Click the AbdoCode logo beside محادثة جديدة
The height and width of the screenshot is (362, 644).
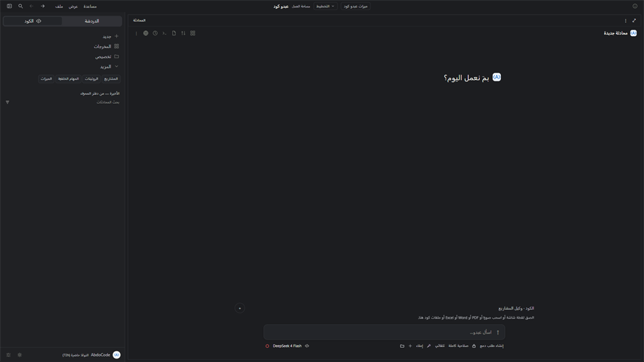click(x=633, y=33)
